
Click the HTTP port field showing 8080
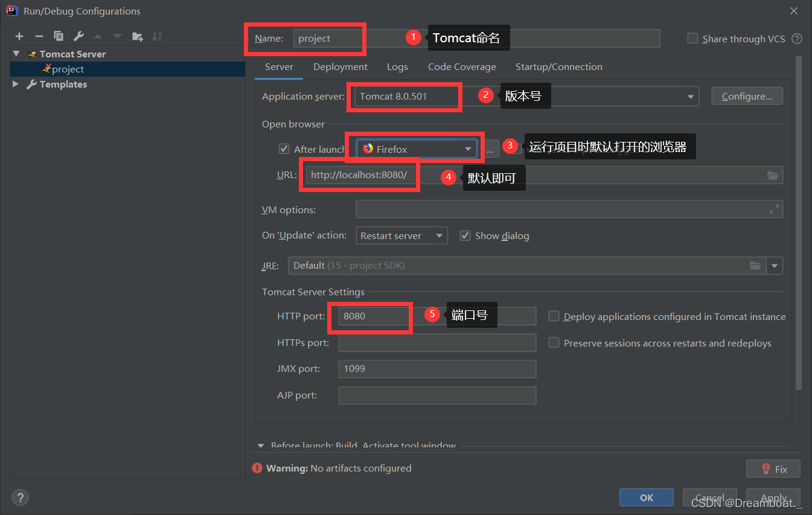point(437,316)
